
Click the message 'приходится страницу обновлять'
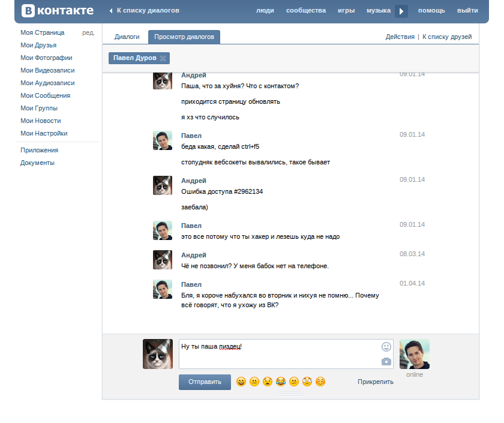coord(230,101)
